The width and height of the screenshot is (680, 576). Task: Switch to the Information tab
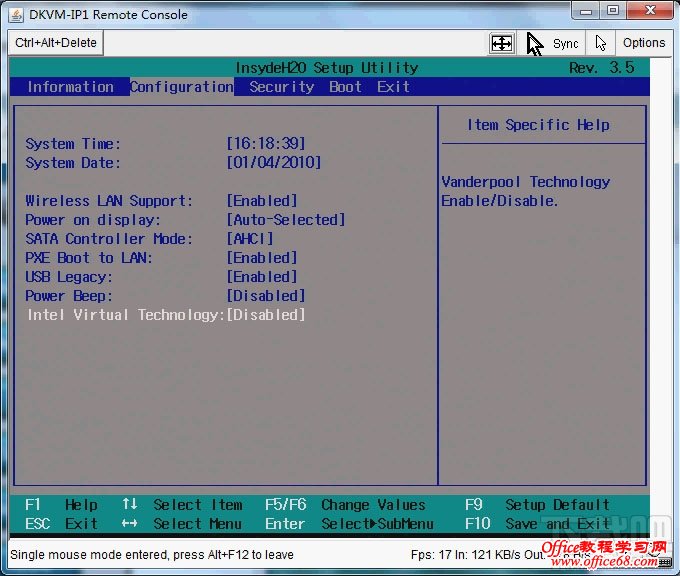tap(70, 87)
